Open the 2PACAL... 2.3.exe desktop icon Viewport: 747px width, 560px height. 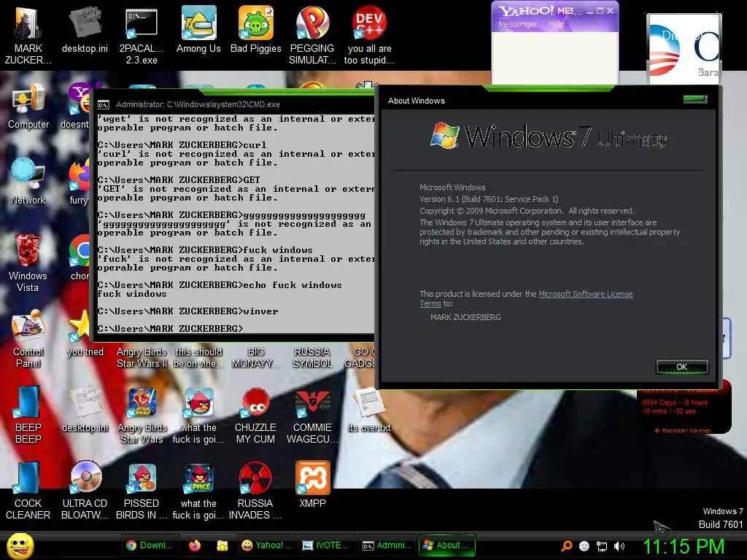pyautogui.click(x=142, y=34)
